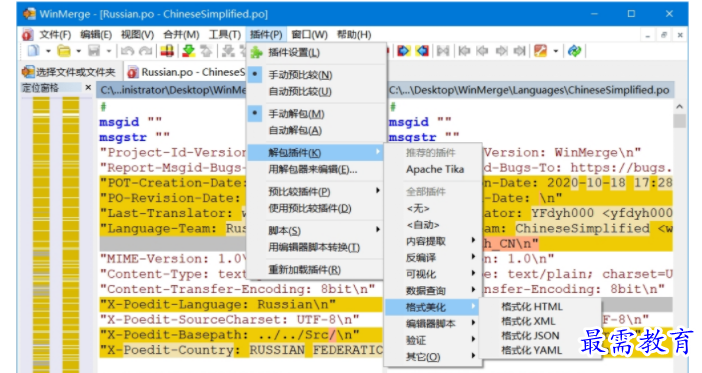Expand the 验证 submenu
The image size is (702, 373).
(x=433, y=340)
